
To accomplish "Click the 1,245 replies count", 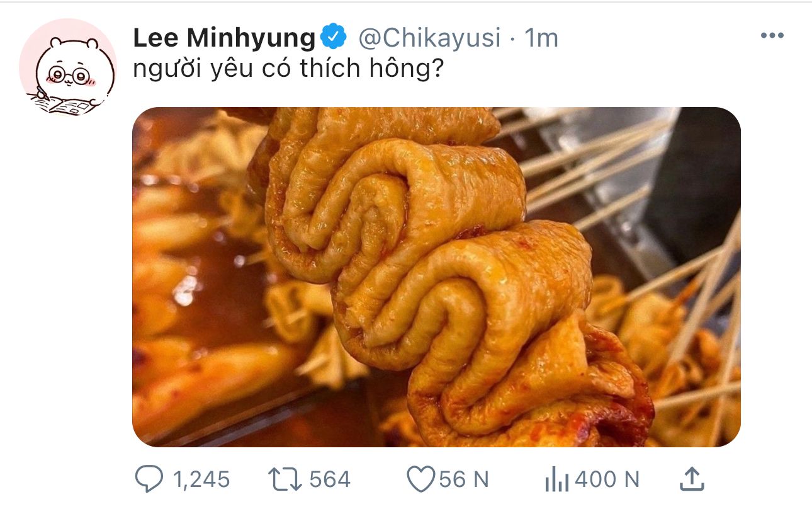I will [x=200, y=480].
